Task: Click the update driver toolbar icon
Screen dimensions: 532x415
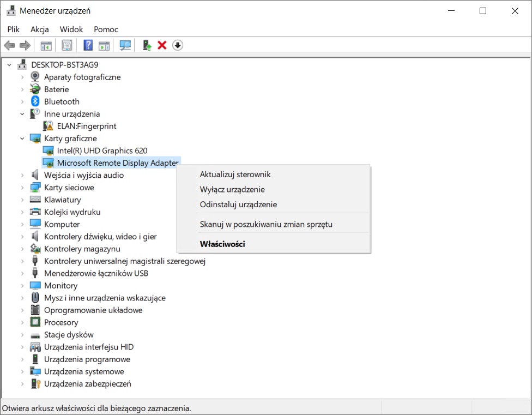Action: tap(147, 46)
